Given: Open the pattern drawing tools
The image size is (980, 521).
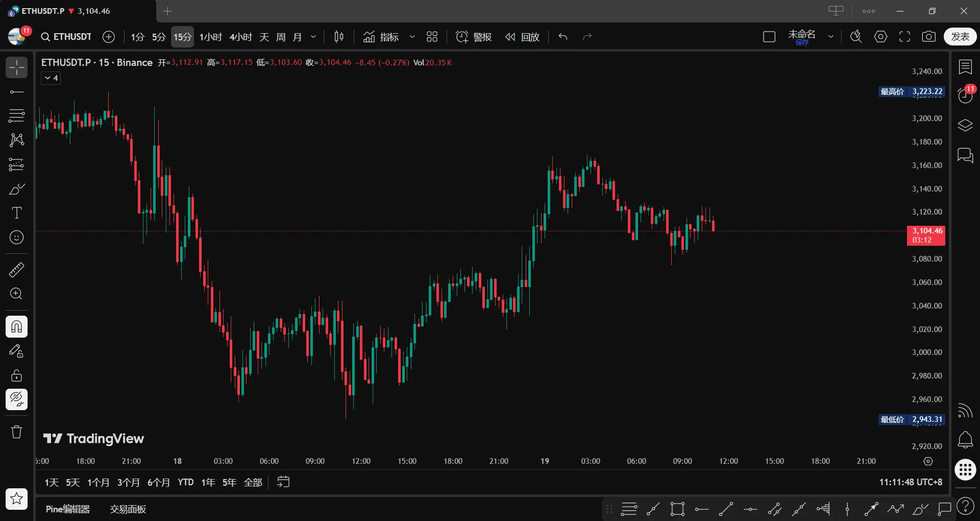Looking at the screenshot, I should pos(16,140).
